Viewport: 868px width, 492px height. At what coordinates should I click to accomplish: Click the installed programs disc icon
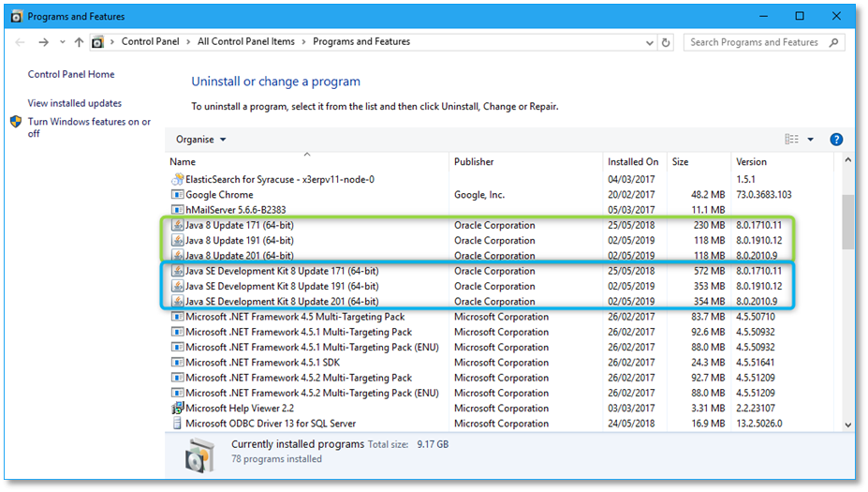(x=199, y=455)
